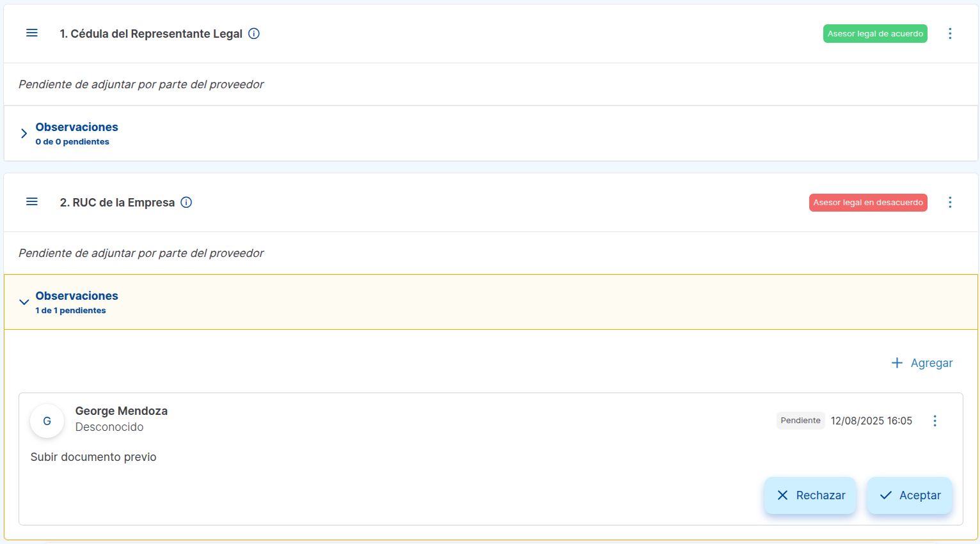Screen dimensions: 980x544
Task: Open three-dot menu for RUC de la Empresa
Action: (x=950, y=203)
